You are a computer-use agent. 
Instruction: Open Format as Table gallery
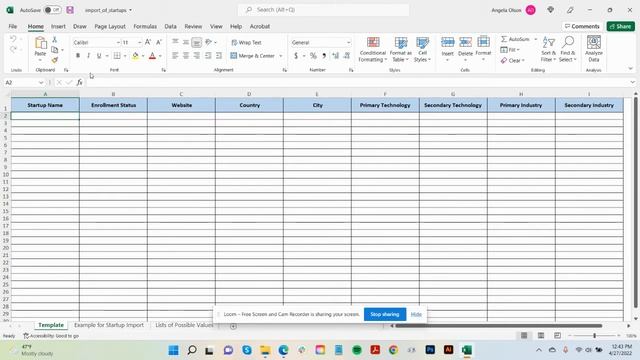pos(400,49)
